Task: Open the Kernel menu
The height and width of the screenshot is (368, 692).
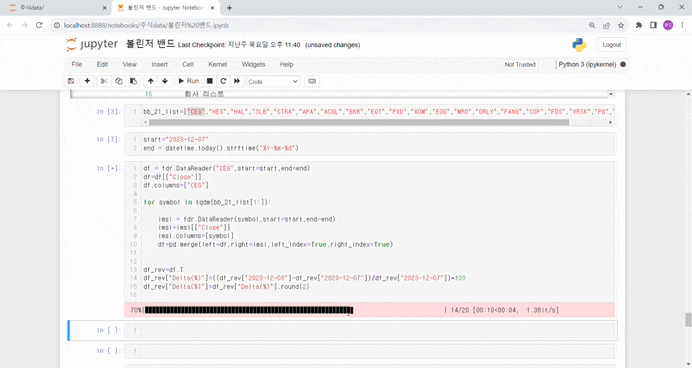Action: 218,64
